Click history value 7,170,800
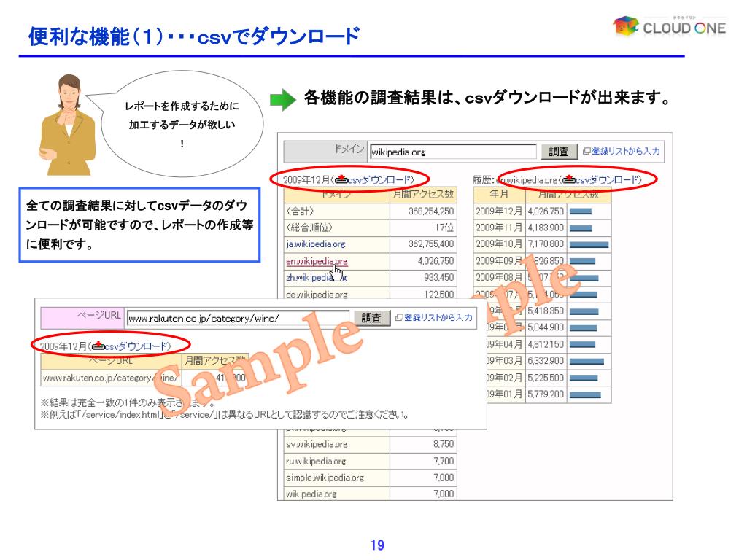The image size is (747, 560). [x=546, y=244]
